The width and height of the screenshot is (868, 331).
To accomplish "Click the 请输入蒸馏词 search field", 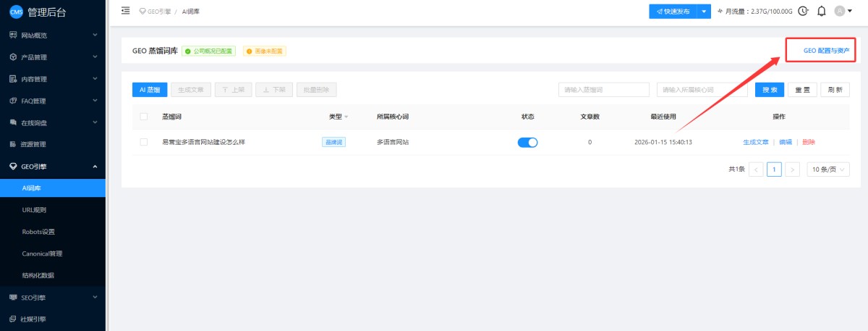I will point(603,90).
